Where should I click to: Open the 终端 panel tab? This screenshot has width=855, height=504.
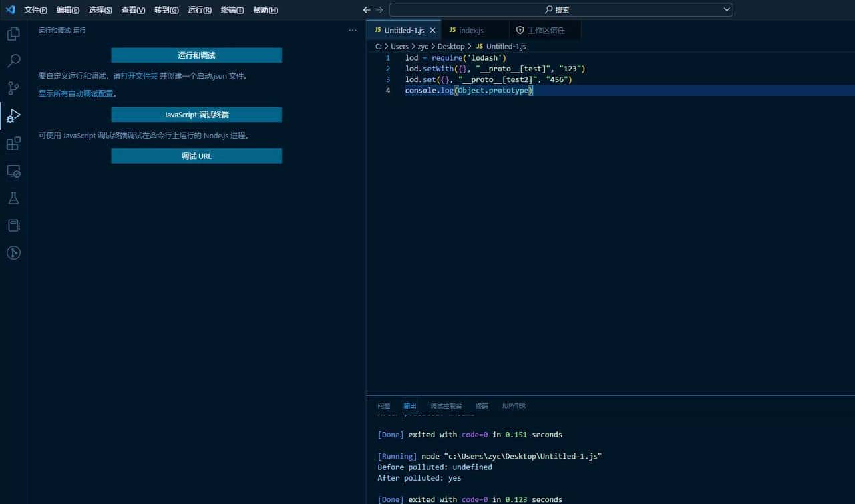(482, 405)
